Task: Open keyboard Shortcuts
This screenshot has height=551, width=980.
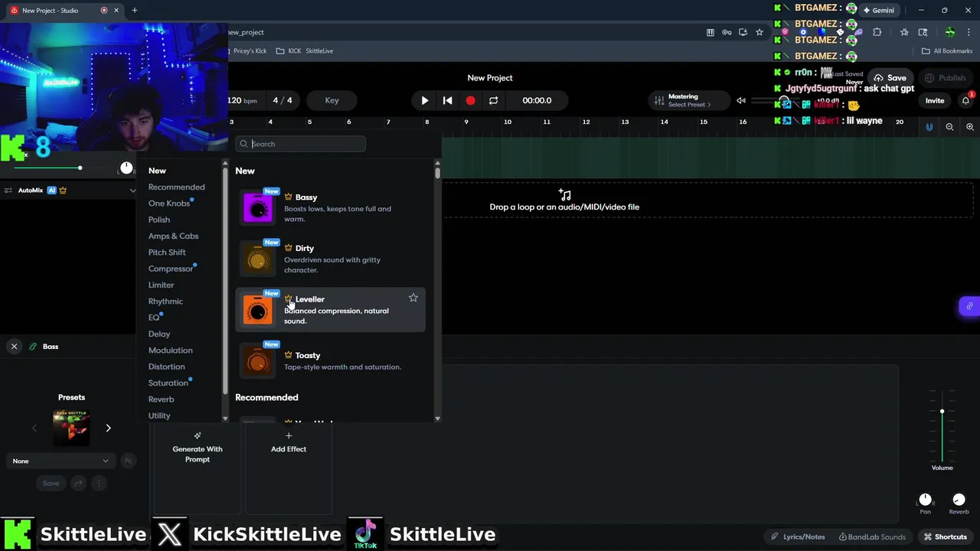Action: click(x=946, y=537)
